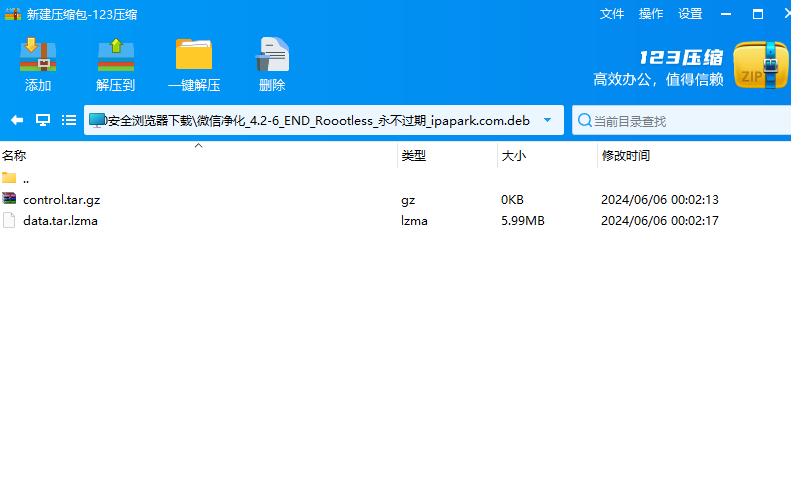Image resolution: width=791 pixels, height=492 pixels.
Task: Click the control.tar.gz archive file icon
Action: click(9, 199)
